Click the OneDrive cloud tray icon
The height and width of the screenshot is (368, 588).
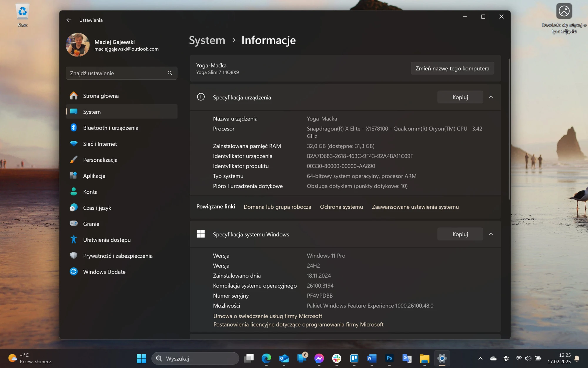(493, 358)
